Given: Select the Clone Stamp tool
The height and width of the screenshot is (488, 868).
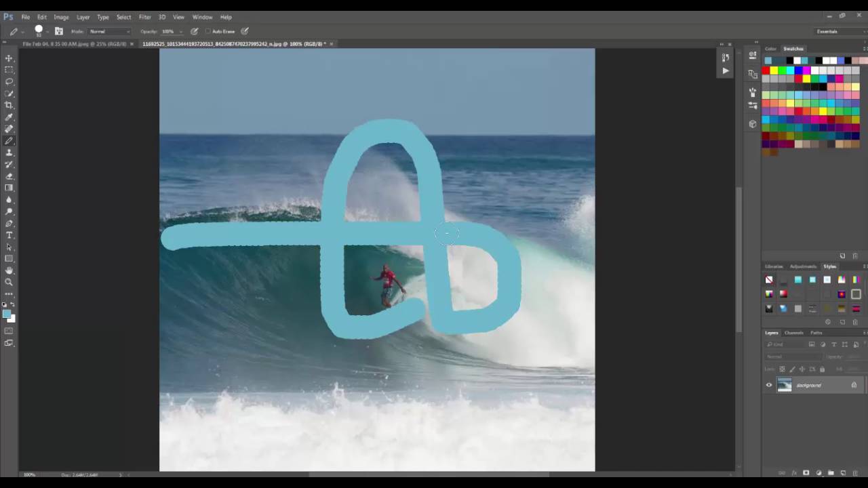Looking at the screenshot, I should click(x=9, y=152).
